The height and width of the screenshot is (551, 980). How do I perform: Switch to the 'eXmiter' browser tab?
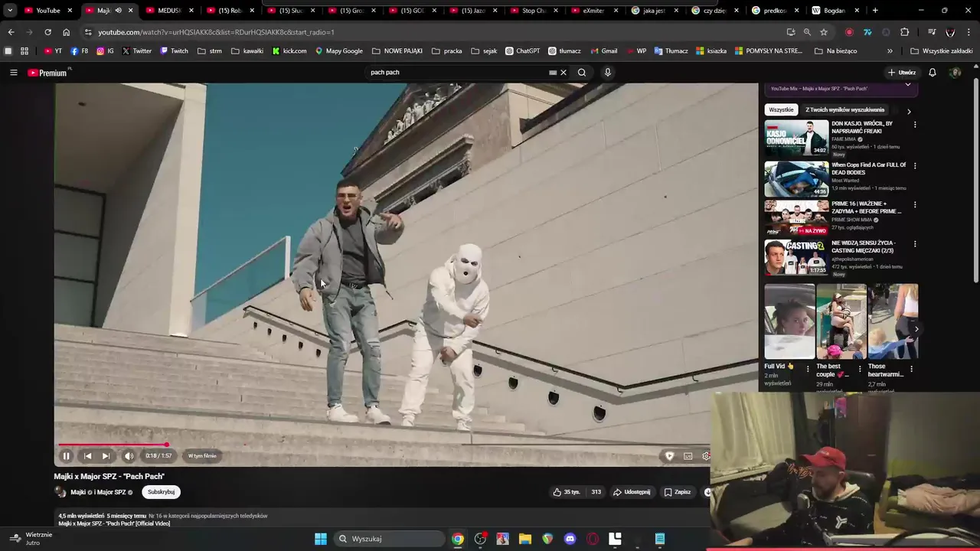tap(594, 11)
